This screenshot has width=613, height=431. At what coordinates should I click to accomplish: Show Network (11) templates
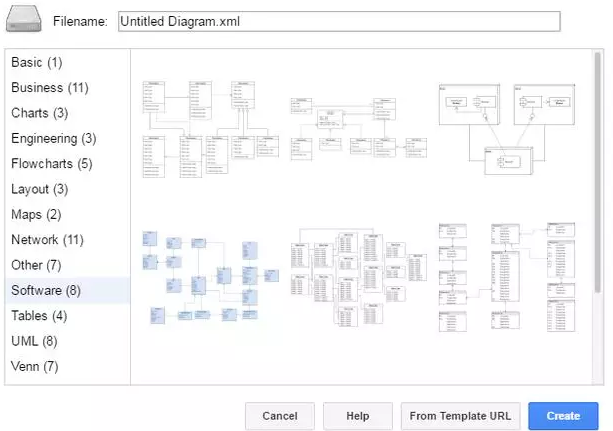point(47,240)
